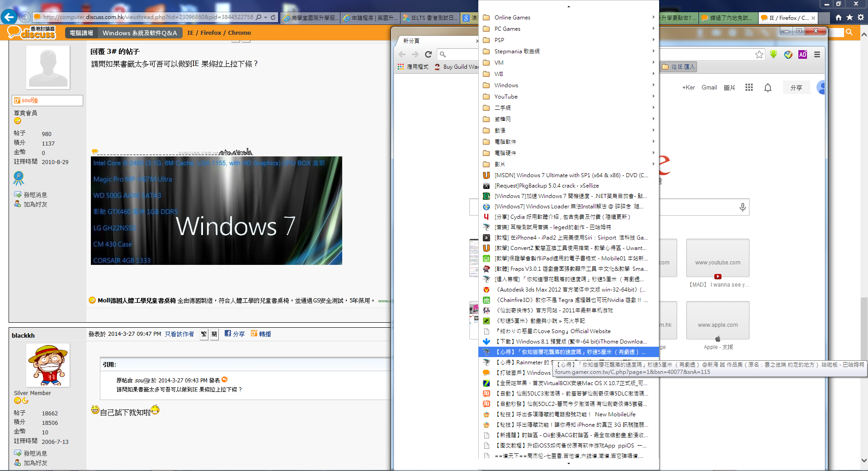Viewport: 868px width, 471px height.
Task: Click Chrome's bookmark star icon
Action: click(759, 55)
